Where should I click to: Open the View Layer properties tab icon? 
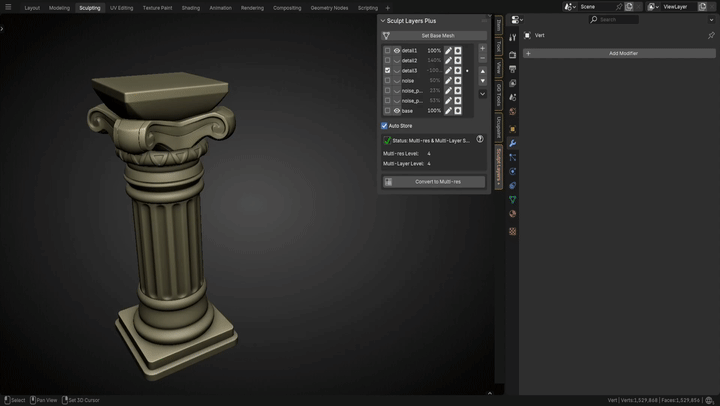pyautogui.click(x=512, y=83)
